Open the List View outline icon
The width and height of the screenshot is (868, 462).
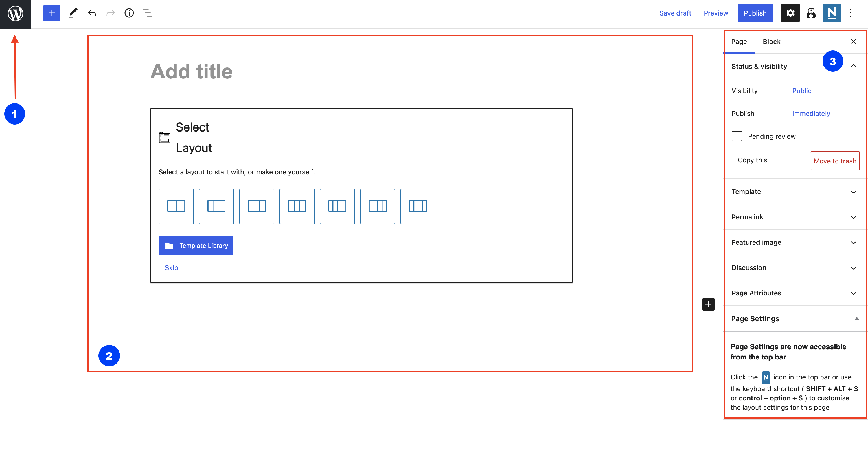click(148, 13)
